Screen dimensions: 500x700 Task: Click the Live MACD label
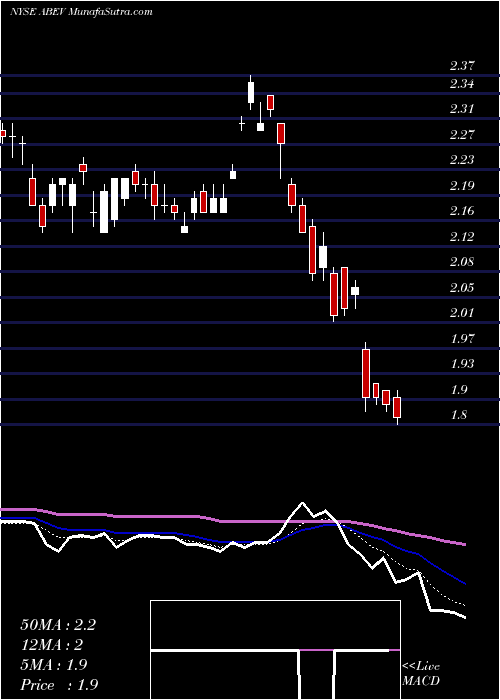coord(421,674)
